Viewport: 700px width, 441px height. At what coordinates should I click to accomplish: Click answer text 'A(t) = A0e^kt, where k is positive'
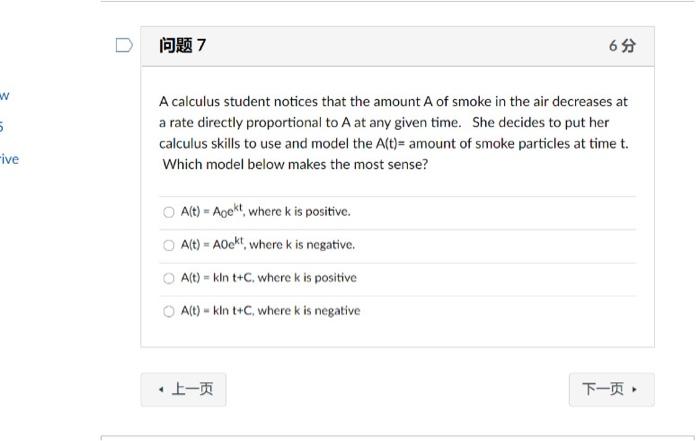266,212
